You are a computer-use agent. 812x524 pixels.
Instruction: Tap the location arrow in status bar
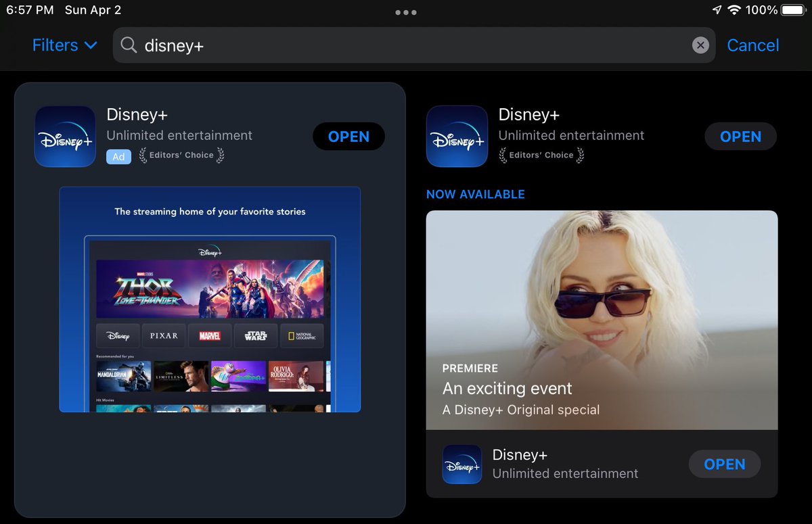(x=717, y=10)
